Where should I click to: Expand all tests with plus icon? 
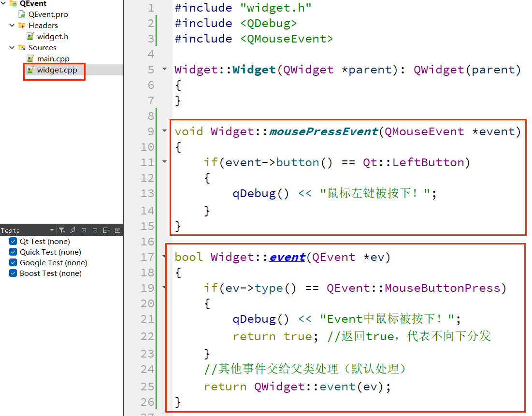84,230
